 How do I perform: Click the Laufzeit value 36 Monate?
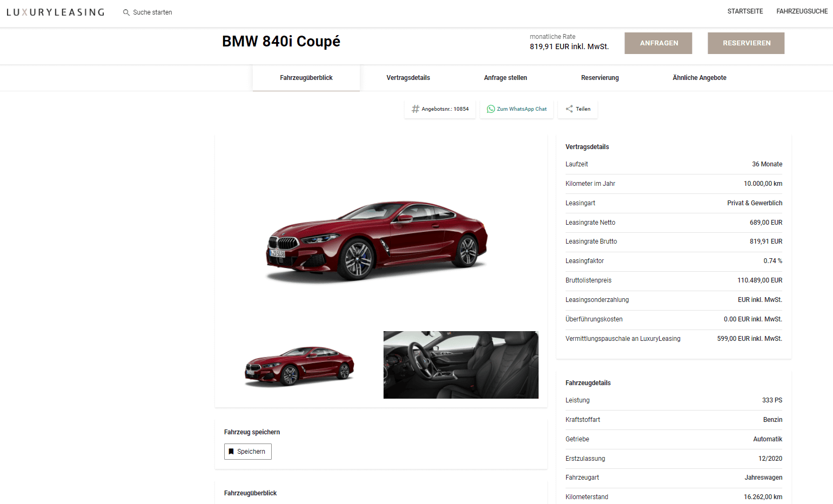tap(767, 164)
